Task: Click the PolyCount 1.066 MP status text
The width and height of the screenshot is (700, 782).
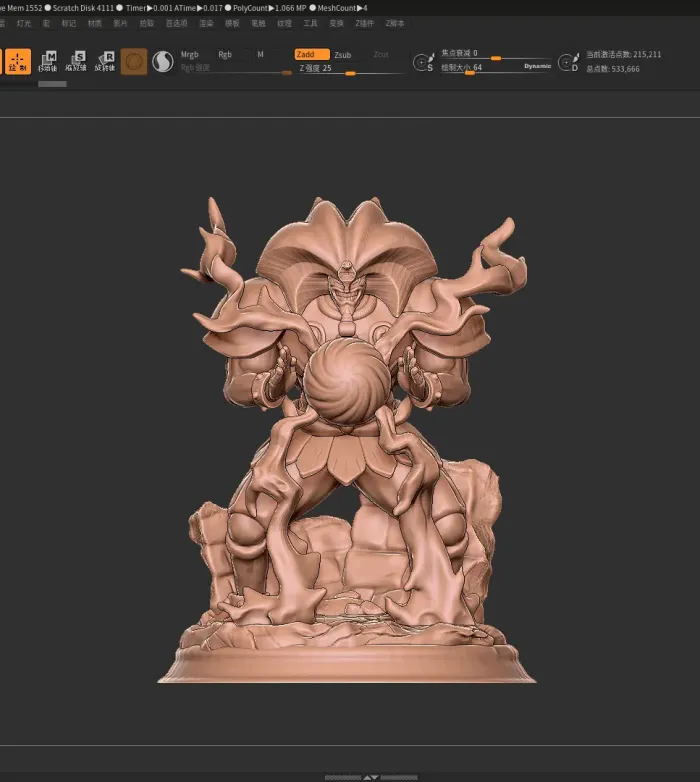Action: 270,8
